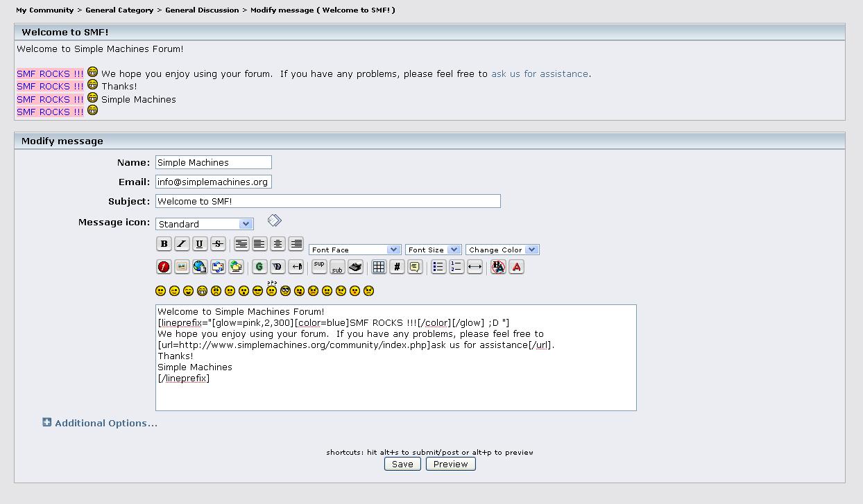Apply bold formatting with the B button

(x=164, y=243)
